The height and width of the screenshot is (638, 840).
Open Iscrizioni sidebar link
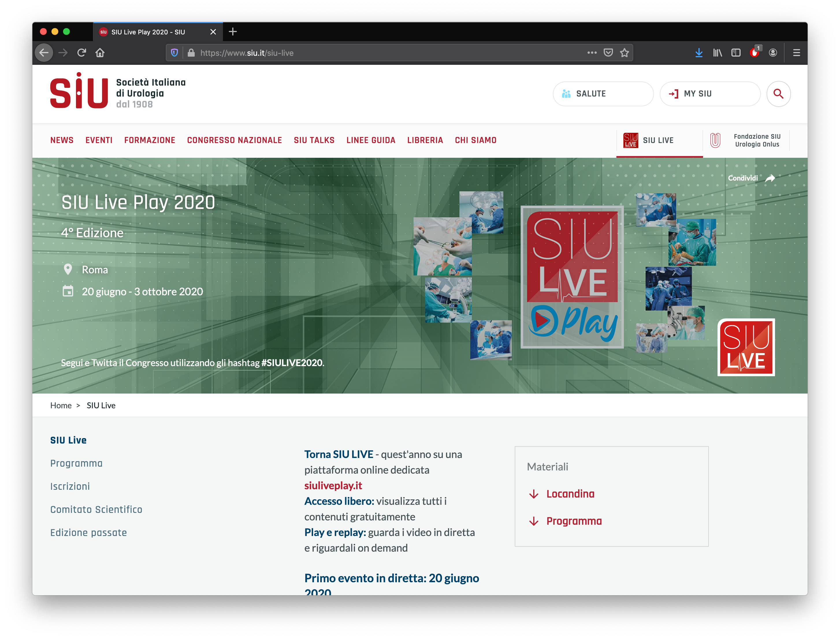[x=70, y=487]
